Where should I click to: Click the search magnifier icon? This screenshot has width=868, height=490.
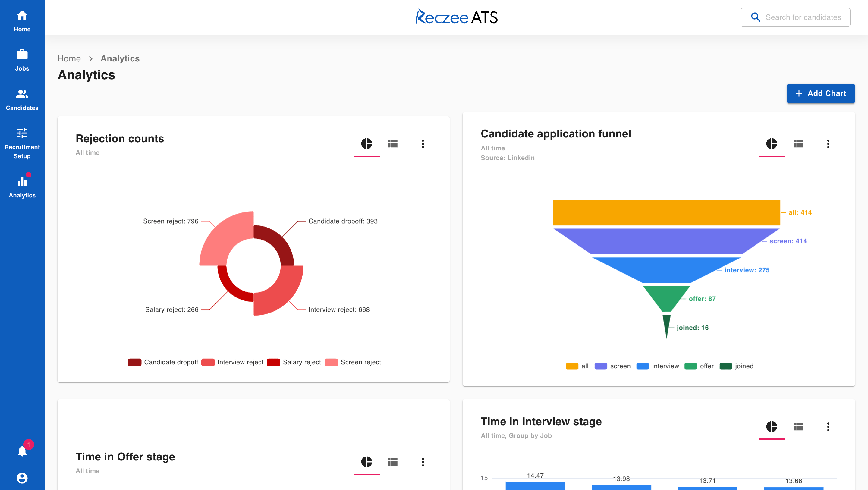pyautogui.click(x=756, y=17)
